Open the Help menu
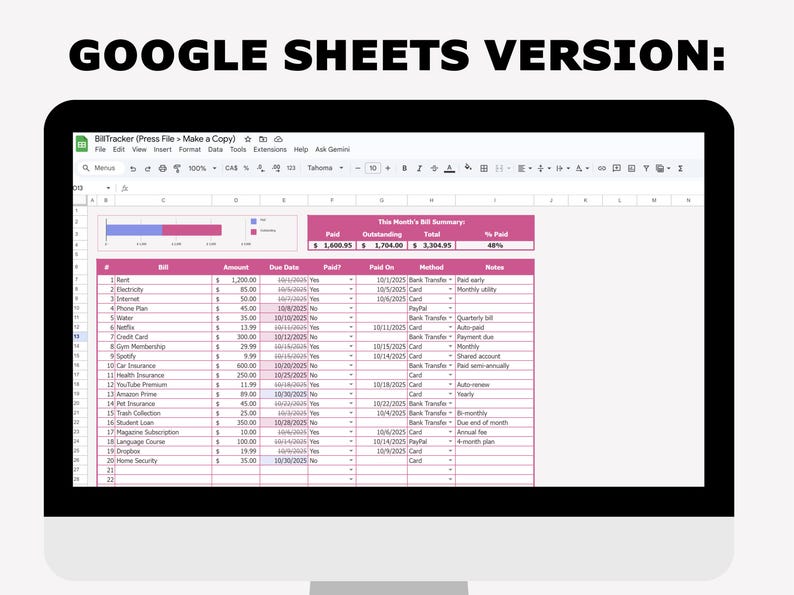The image size is (794, 595). click(x=301, y=149)
